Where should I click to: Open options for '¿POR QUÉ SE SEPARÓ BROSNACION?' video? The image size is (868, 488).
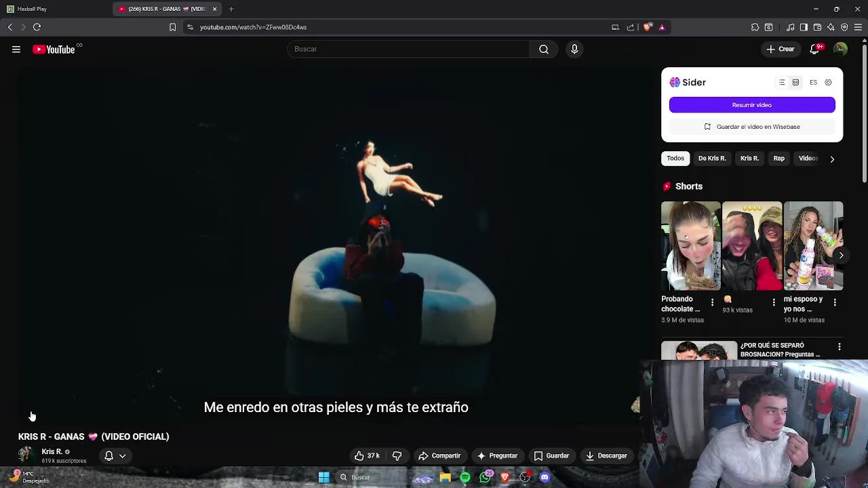coord(840,347)
